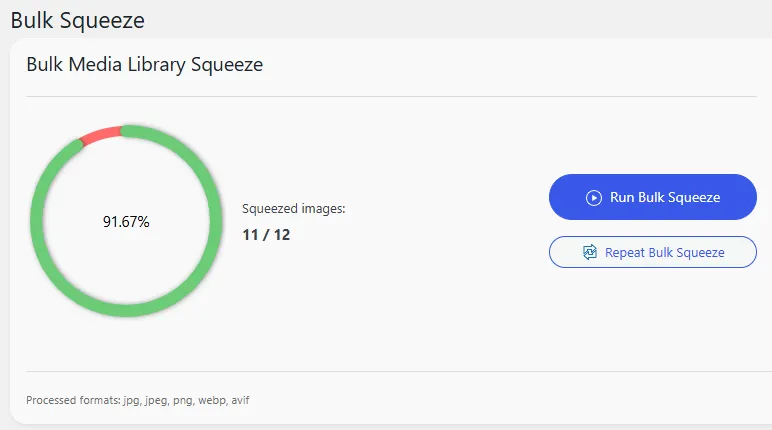Viewport: 772px width, 430px height.
Task: Select the Repeat Bulk Squeeze button
Action: pyautogui.click(x=652, y=252)
